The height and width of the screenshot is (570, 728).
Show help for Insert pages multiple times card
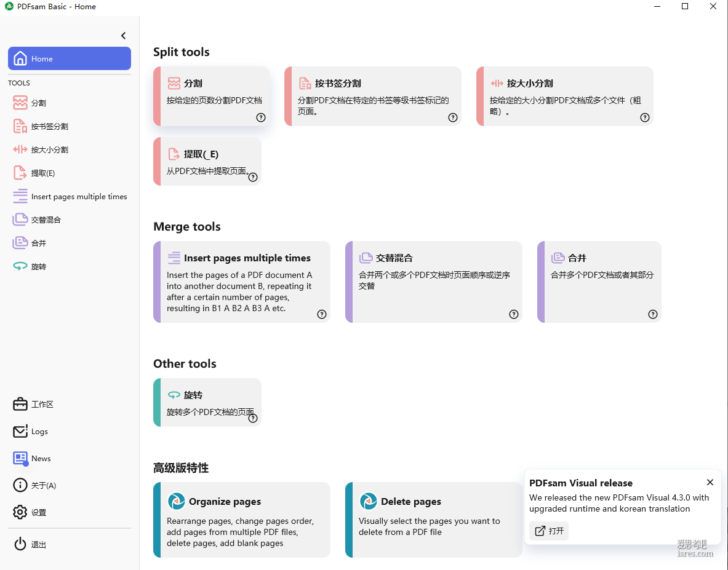tap(322, 314)
